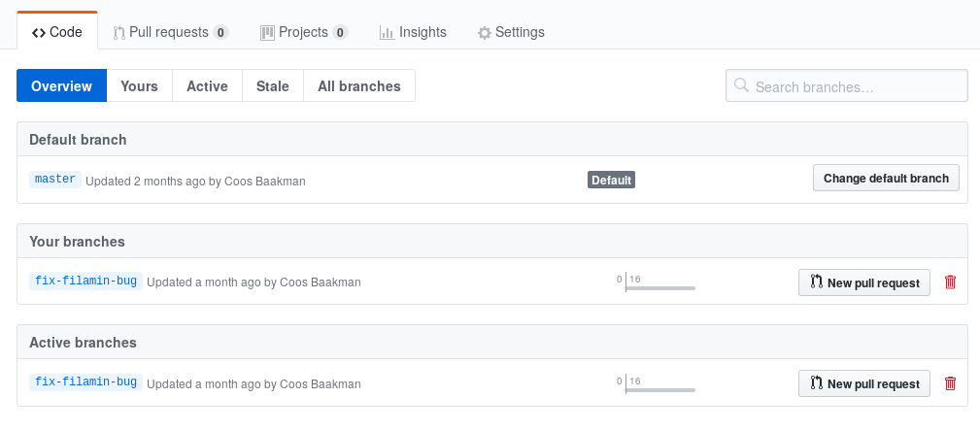The height and width of the screenshot is (431, 980).
Task: Create New pull request in Your branches
Action: point(863,282)
